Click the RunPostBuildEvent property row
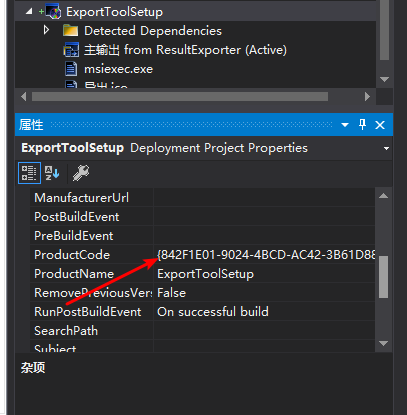 point(203,312)
